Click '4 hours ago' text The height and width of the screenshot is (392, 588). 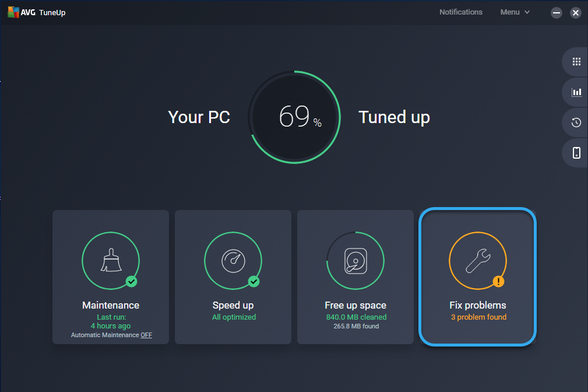(x=111, y=326)
